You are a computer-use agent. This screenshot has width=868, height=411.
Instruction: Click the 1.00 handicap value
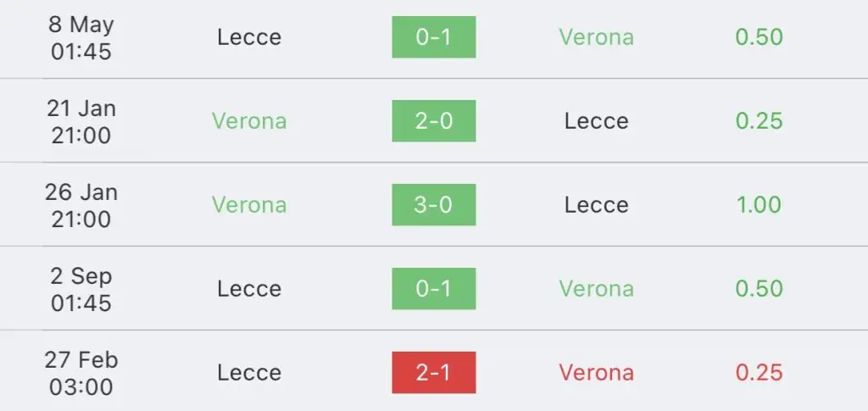tap(759, 205)
